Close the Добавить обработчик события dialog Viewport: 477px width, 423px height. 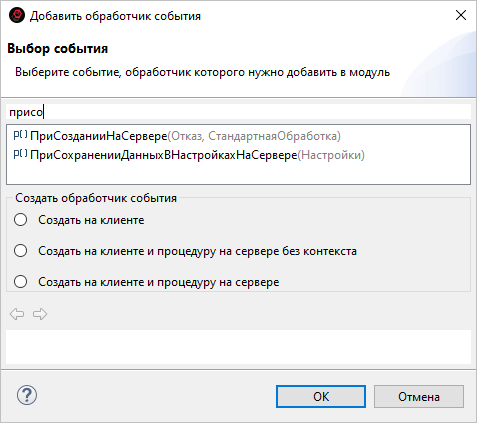[461, 15]
